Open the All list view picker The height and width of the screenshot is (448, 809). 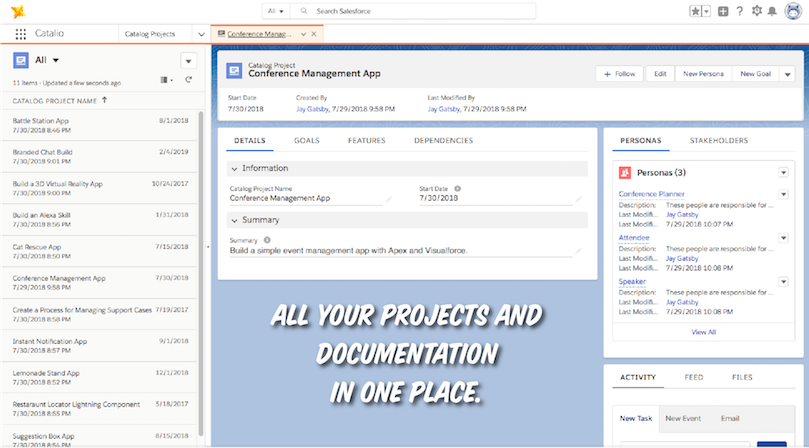coord(47,60)
